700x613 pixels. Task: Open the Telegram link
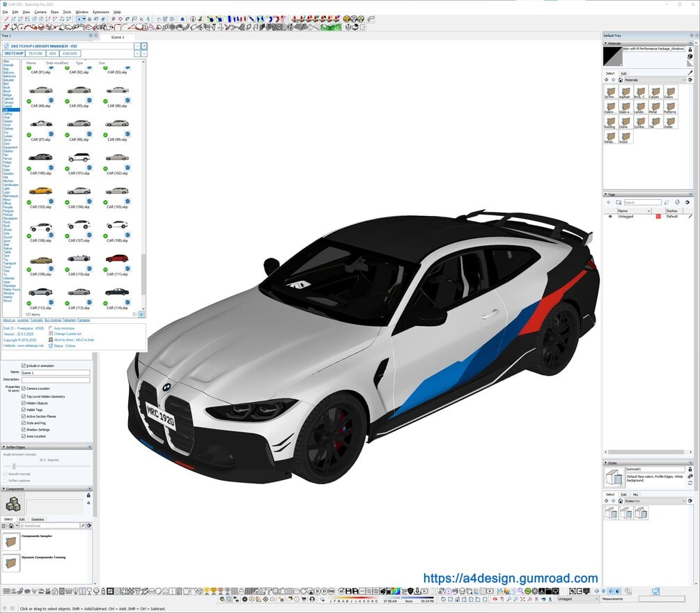69,320
